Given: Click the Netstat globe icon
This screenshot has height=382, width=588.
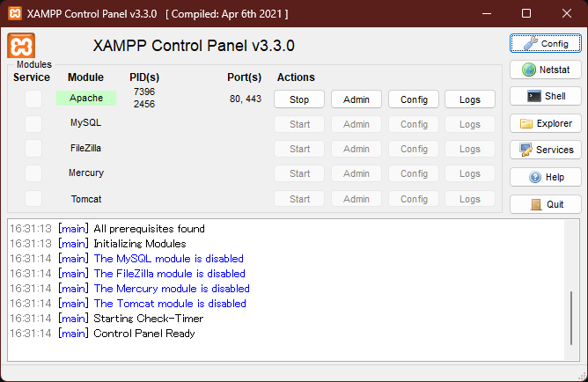Looking at the screenshot, I should 529,70.
